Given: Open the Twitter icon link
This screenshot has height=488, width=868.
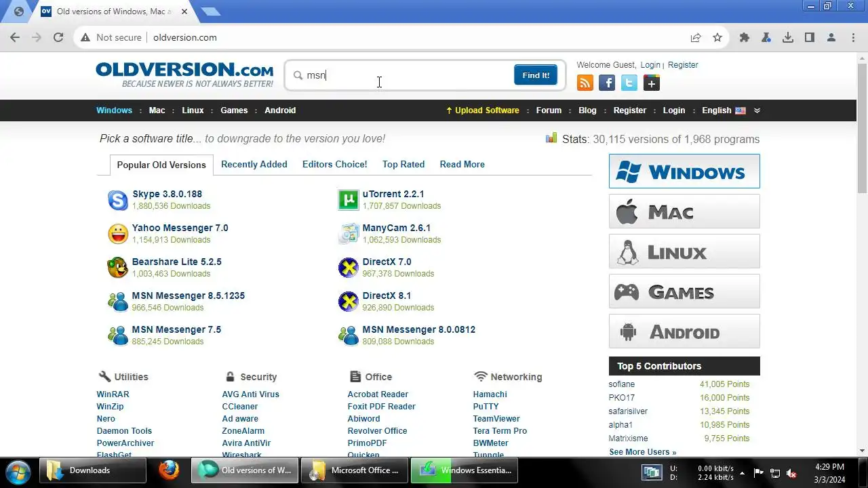Looking at the screenshot, I should pos(629,83).
